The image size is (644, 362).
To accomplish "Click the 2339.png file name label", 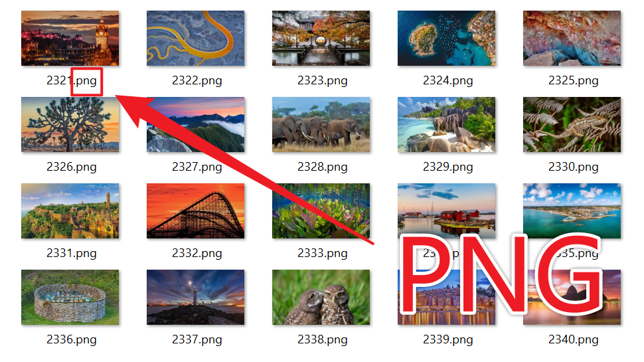I will [x=447, y=339].
